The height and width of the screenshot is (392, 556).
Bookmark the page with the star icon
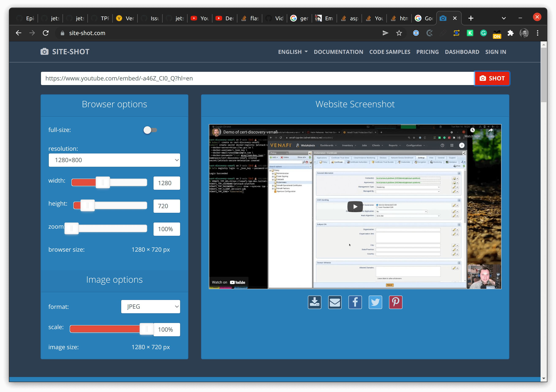click(399, 33)
